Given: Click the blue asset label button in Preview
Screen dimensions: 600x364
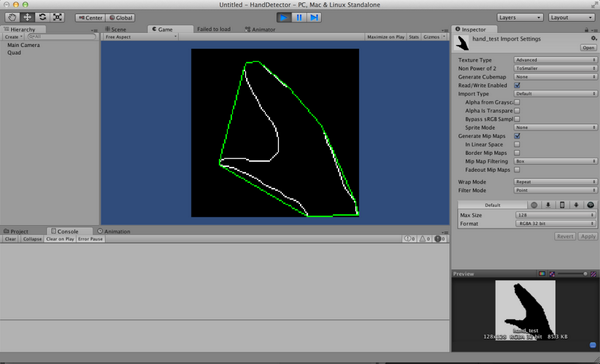Looking at the screenshot, I should (x=593, y=345).
